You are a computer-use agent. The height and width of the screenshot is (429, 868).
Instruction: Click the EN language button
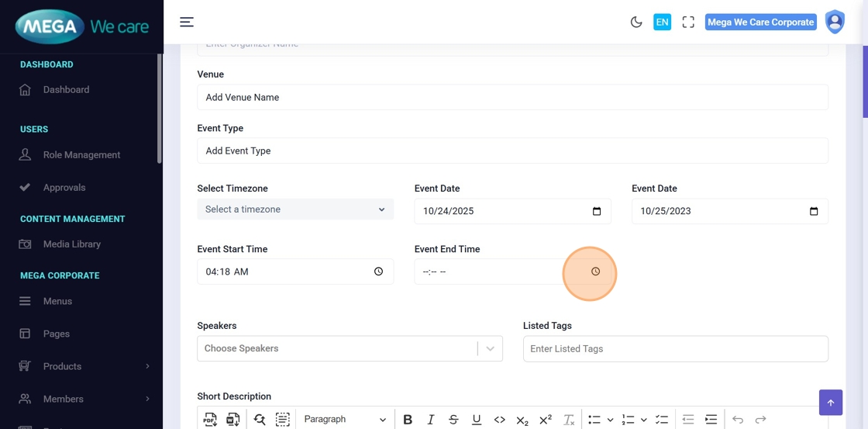[662, 22]
